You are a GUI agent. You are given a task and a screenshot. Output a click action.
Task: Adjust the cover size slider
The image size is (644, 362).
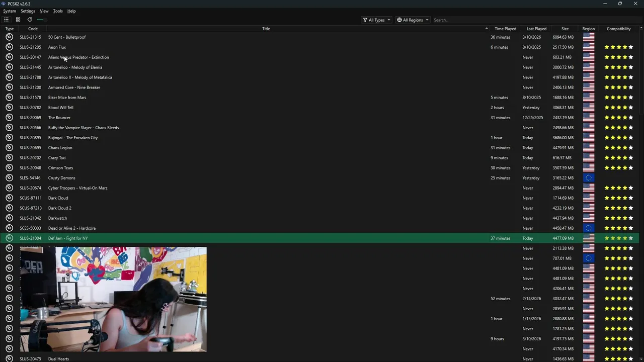pyautogui.click(x=41, y=20)
